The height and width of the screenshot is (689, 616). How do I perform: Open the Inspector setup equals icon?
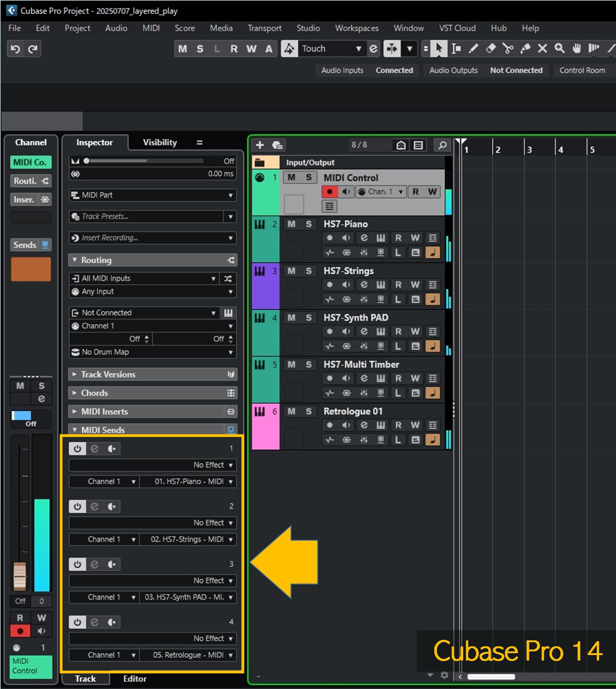click(200, 143)
